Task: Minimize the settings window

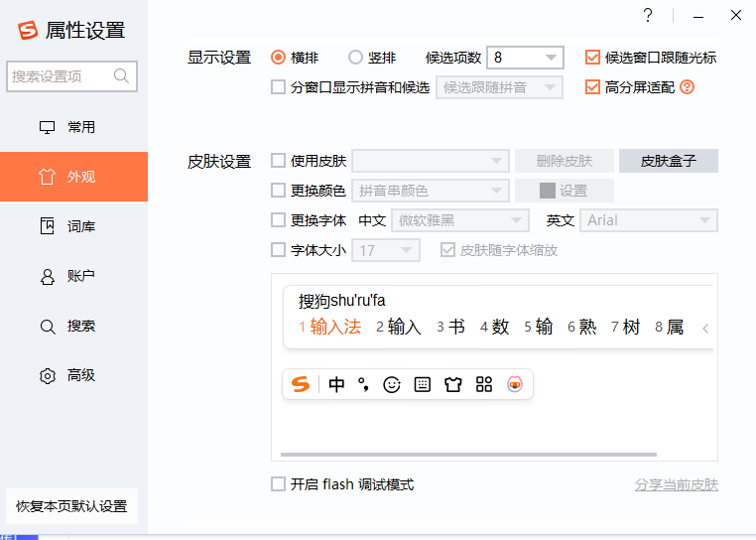Action: point(698,17)
